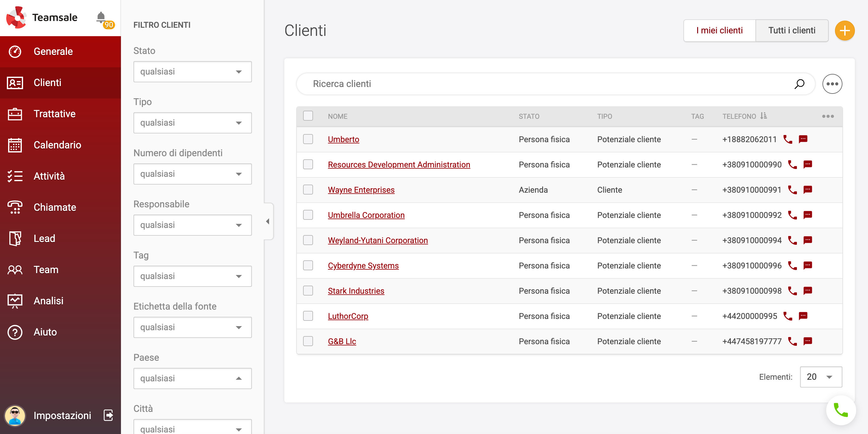The image size is (868, 434).
Task: Open the Calendario sidebar icon
Action: pos(15,145)
